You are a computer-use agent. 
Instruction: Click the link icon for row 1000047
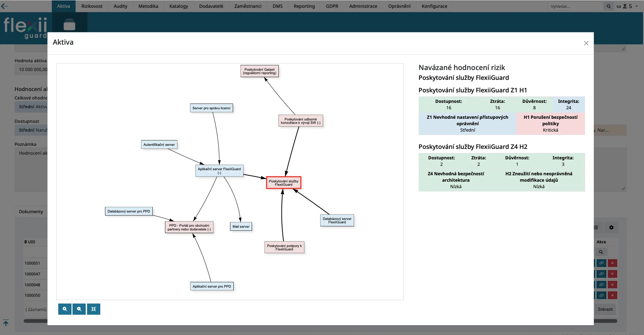601,274
